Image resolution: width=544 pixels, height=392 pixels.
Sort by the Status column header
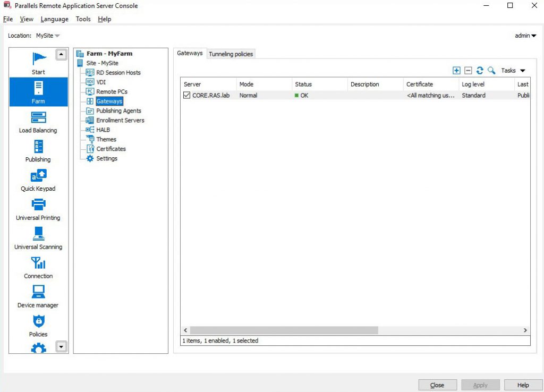coord(319,84)
